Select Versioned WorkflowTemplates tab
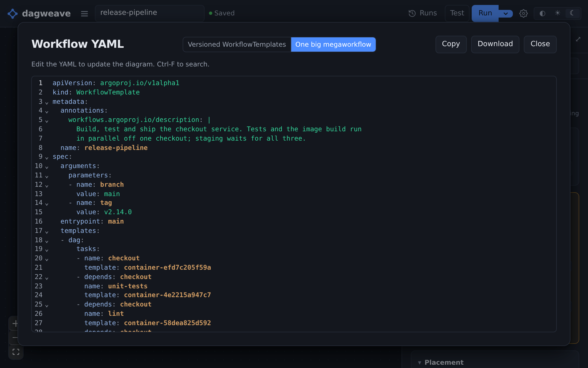588x368 pixels. [x=237, y=44]
